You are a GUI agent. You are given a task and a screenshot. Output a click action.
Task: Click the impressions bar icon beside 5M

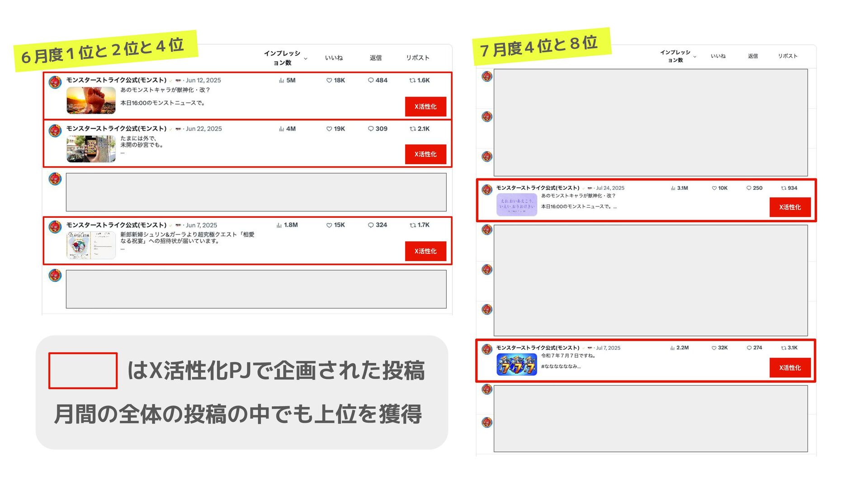(282, 80)
